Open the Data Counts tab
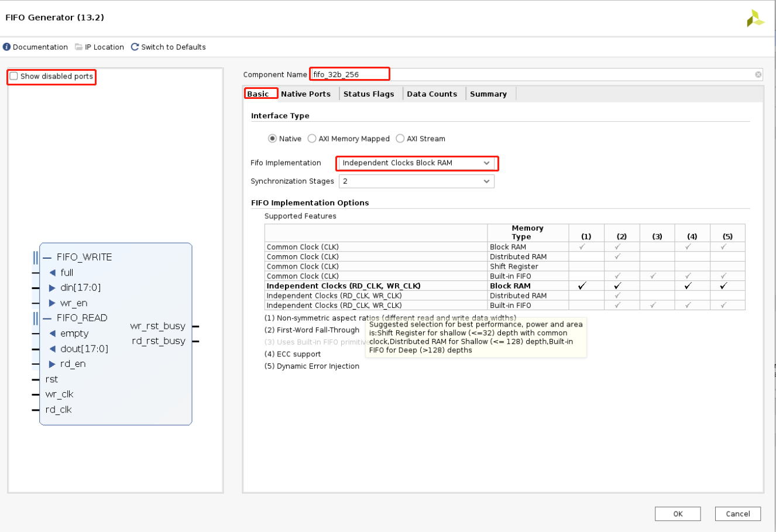Screen dimensions: 776x532 (432, 94)
